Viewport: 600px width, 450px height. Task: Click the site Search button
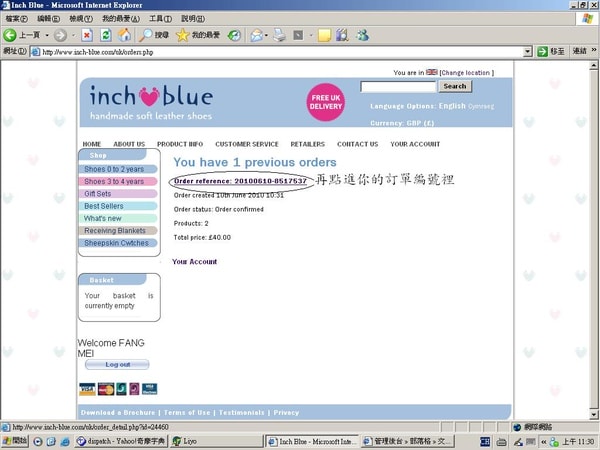(x=455, y=86)
